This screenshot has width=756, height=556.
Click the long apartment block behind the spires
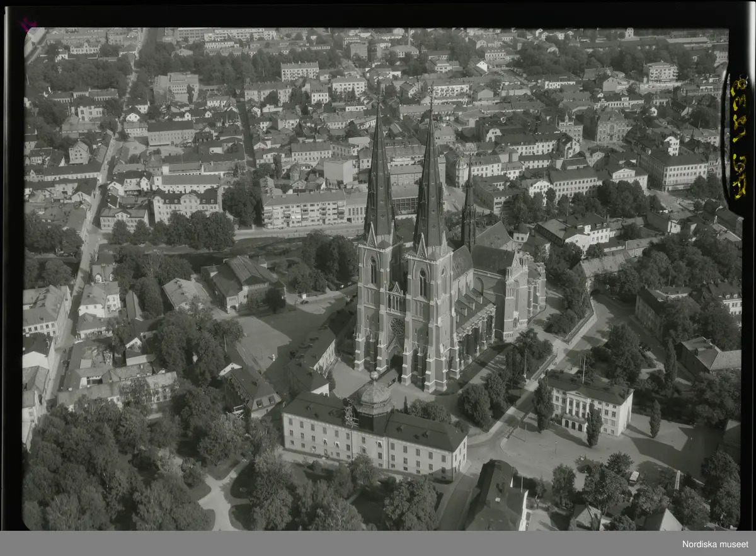[x=304, y=209]
